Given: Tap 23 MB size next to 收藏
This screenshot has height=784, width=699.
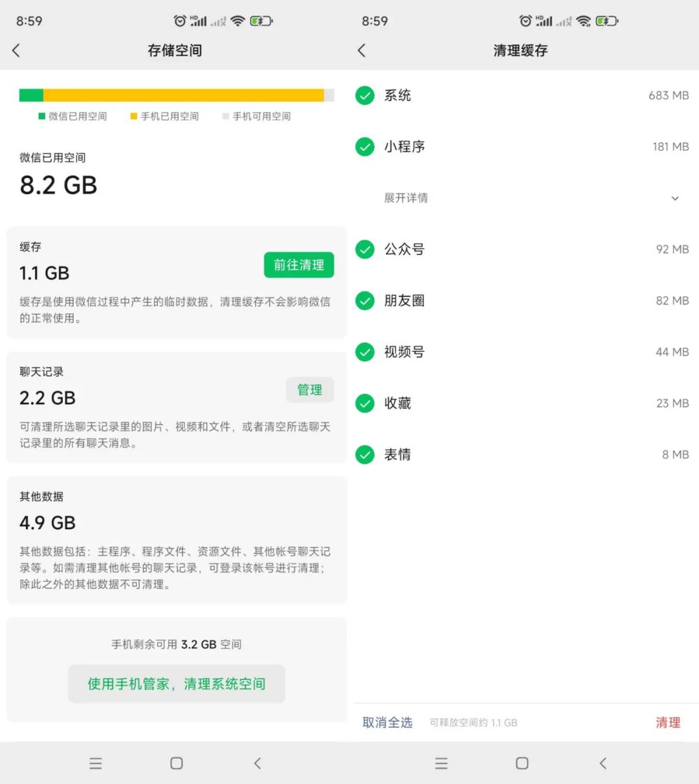Looking at the screenshot, I should click(672, 403).
